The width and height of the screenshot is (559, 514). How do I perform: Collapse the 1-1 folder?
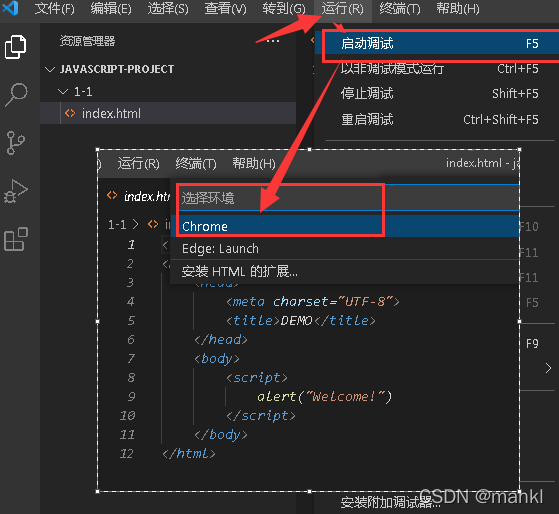[63, 92]
